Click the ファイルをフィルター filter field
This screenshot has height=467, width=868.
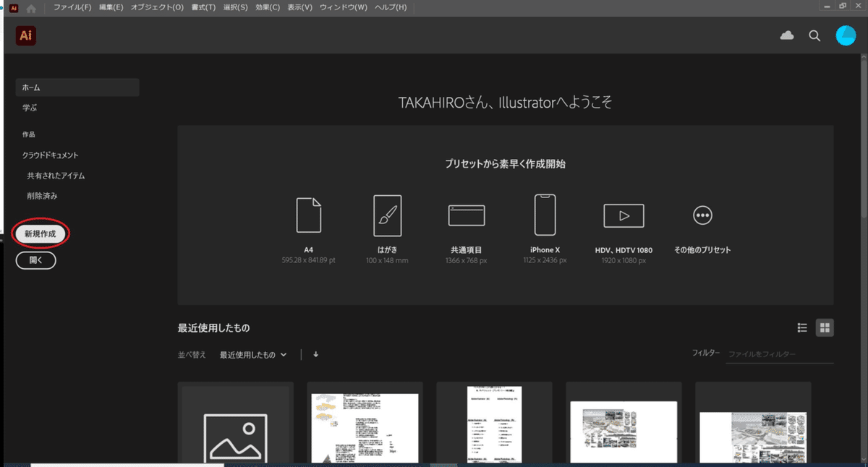tap(780, 354)
